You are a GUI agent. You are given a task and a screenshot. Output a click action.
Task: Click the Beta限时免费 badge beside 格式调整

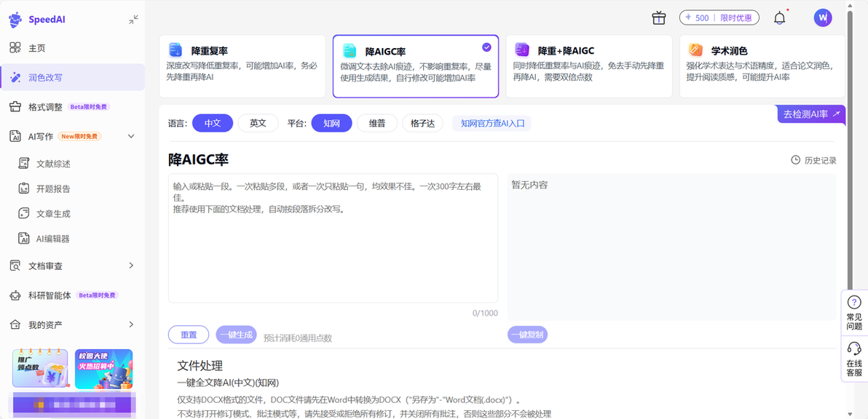(x=89, y=107)
